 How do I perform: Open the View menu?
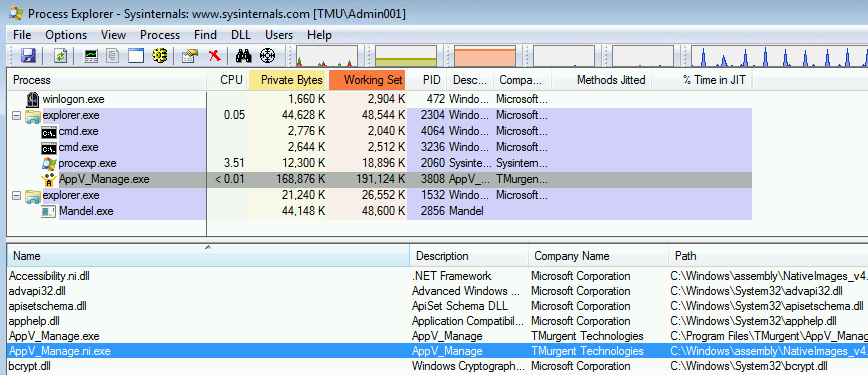[113, 35]
